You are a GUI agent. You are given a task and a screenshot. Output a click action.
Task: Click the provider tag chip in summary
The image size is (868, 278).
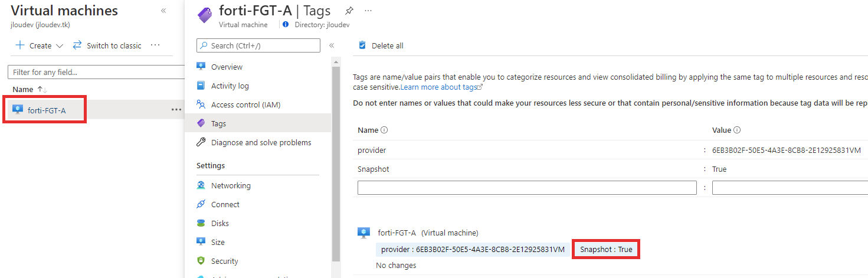pyautogui.click(x=473, y=249)
